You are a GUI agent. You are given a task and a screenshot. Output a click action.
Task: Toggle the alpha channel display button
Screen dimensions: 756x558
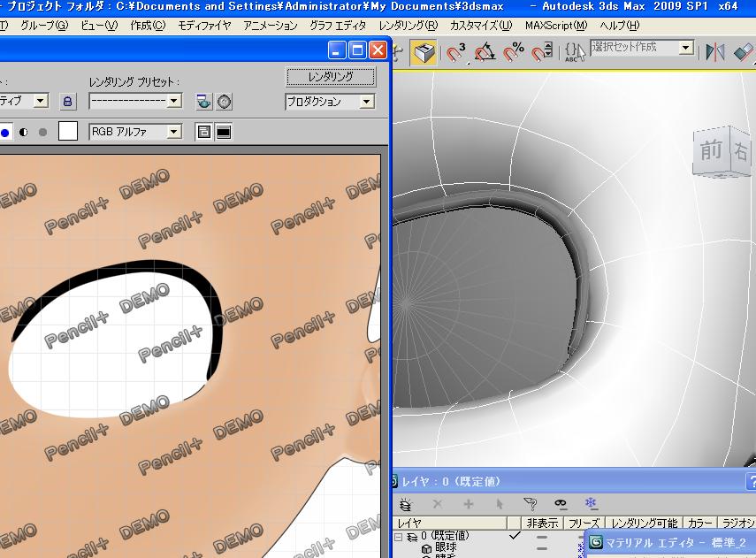[24, 132]
